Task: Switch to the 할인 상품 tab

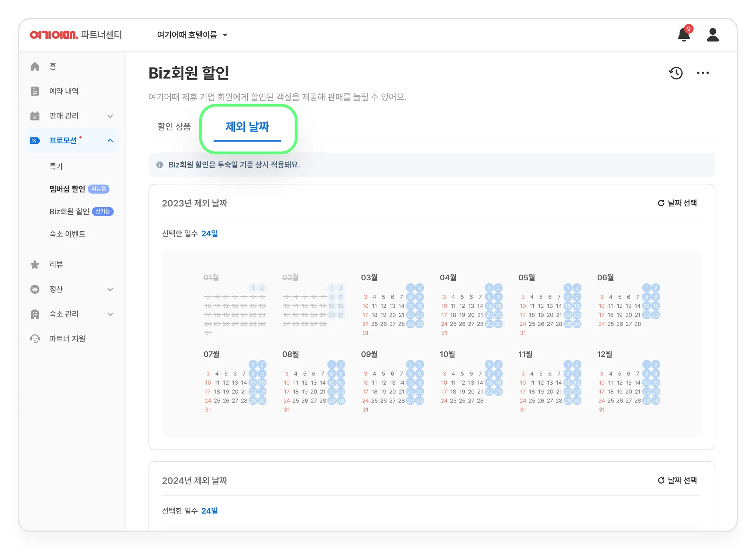Action: coord(174,127)
